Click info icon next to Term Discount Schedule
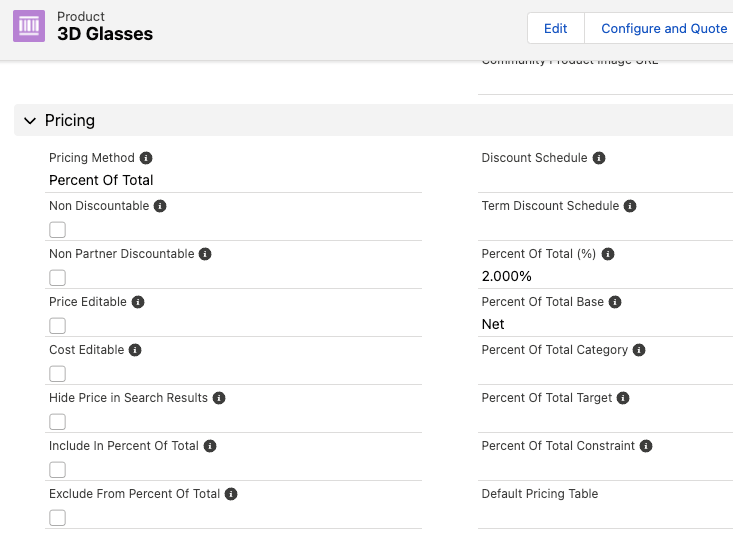733x535 pixels. pyautogui.click(x=630, y=206)
